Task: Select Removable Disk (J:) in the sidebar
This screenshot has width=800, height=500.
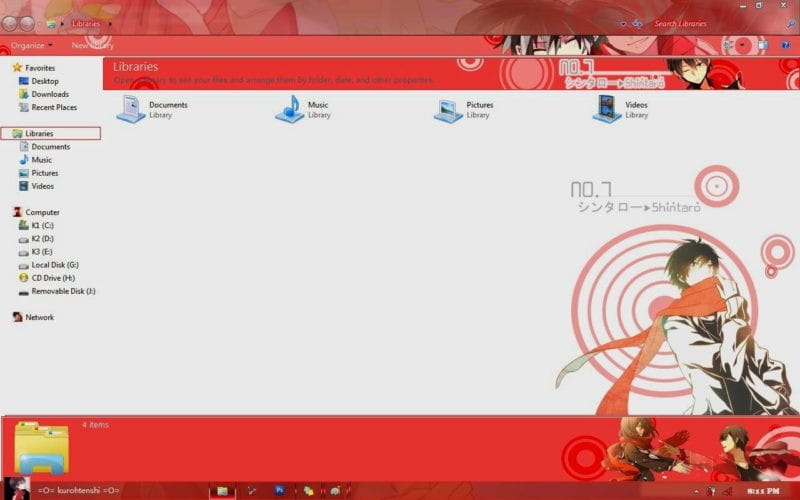Action: 63,291
